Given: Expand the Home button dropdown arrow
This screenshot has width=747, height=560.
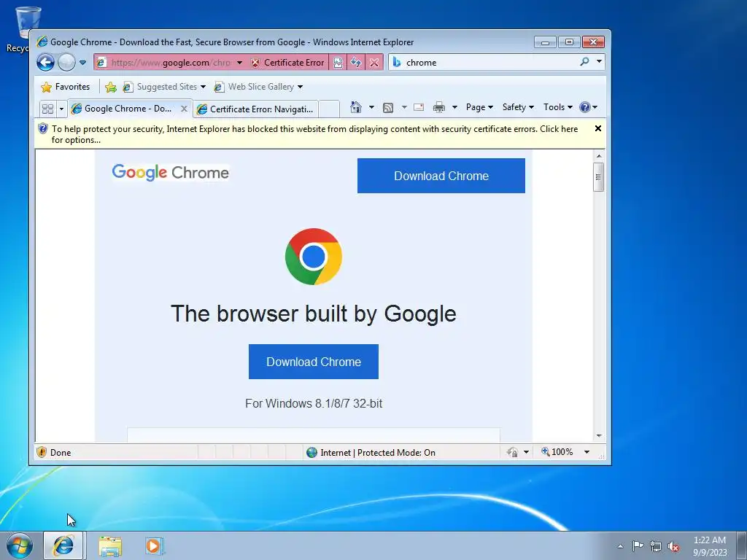Looking at the screenshot, I should click(371, 108).
